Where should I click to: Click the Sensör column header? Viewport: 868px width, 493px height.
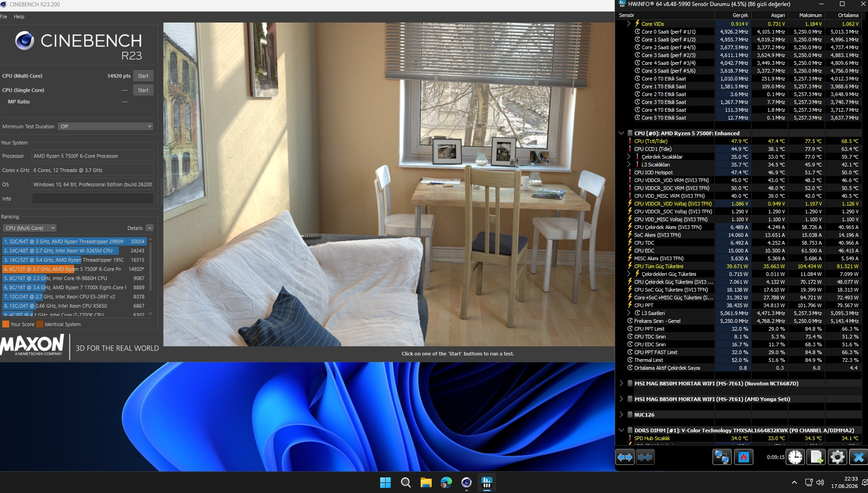[665, 15]
